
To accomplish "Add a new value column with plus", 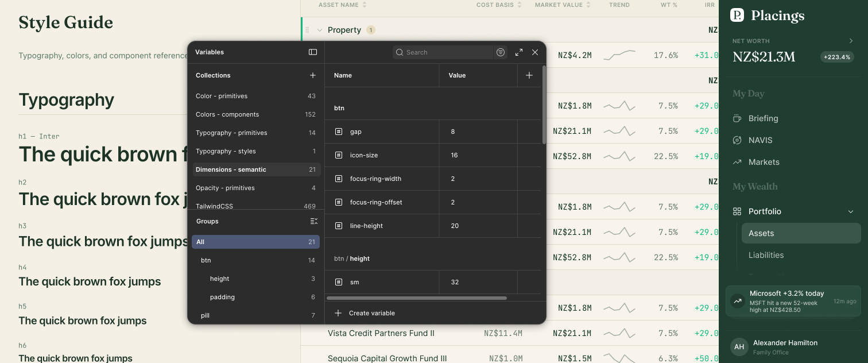I will [529, 75].
